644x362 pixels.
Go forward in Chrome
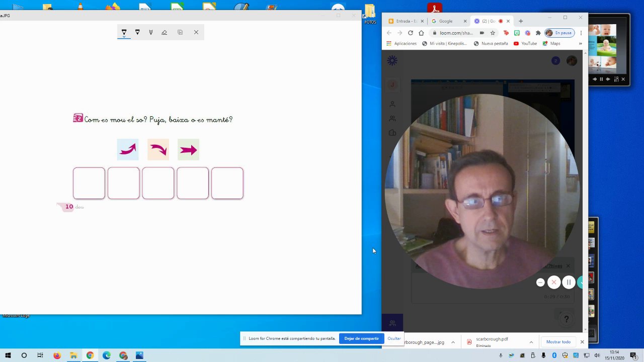click(399, 33)
